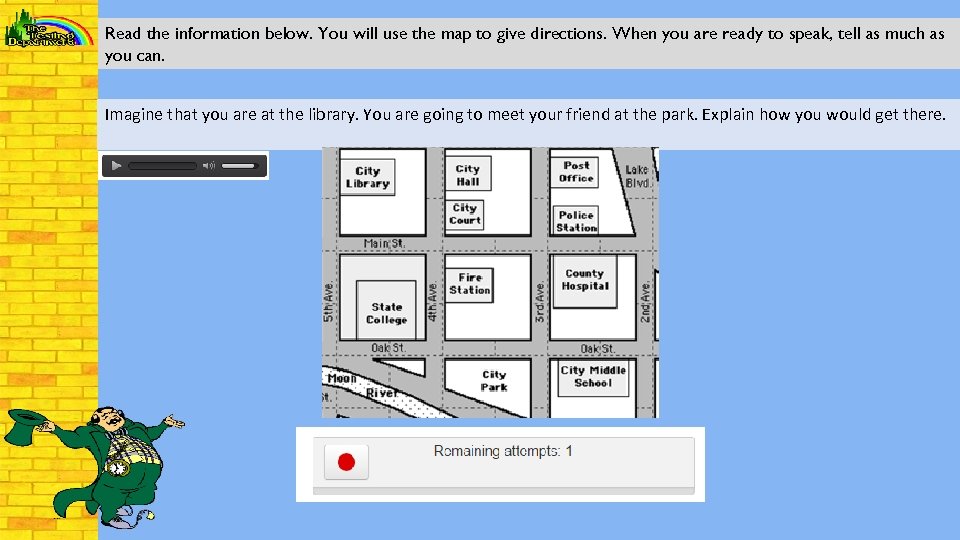
Task: Click the instruction text beginning 'Read the information'
Action: [x=525, y=44]
